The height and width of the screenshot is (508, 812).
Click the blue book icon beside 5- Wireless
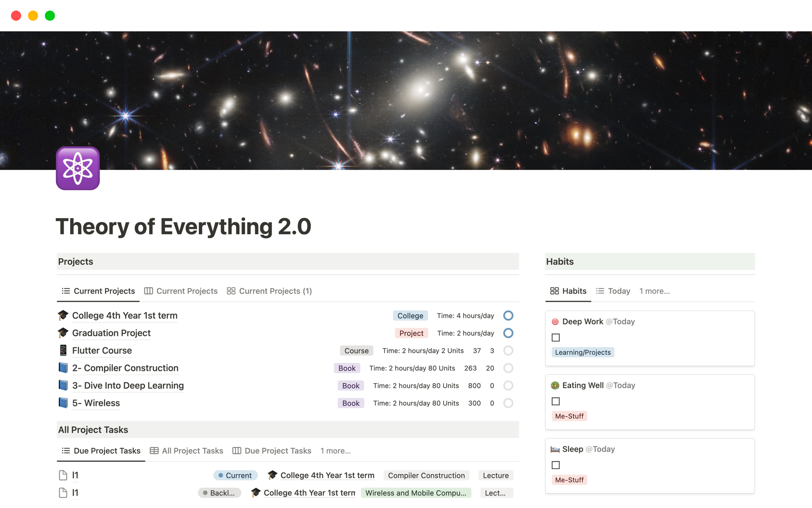tap(63, 403)
